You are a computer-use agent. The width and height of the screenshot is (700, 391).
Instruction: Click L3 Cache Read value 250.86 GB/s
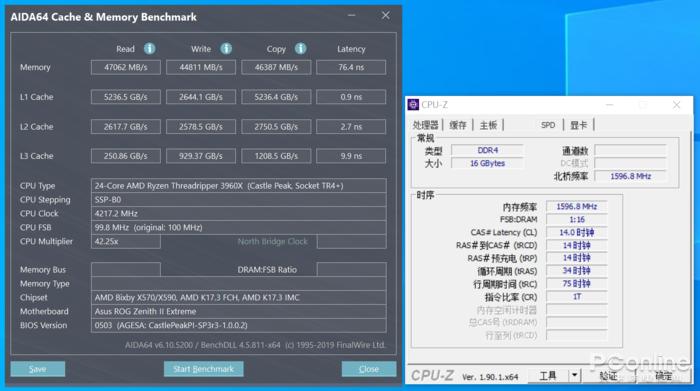(126, 156)
